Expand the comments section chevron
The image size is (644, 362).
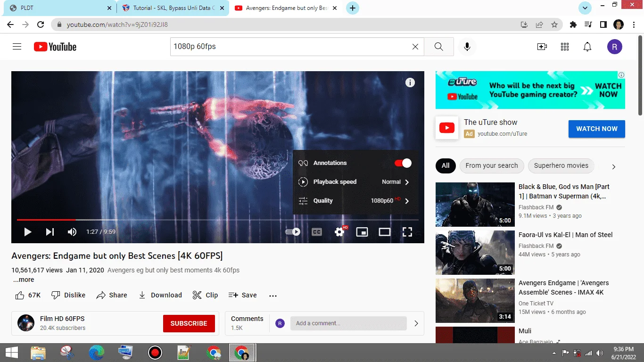(x=416, y=323)
